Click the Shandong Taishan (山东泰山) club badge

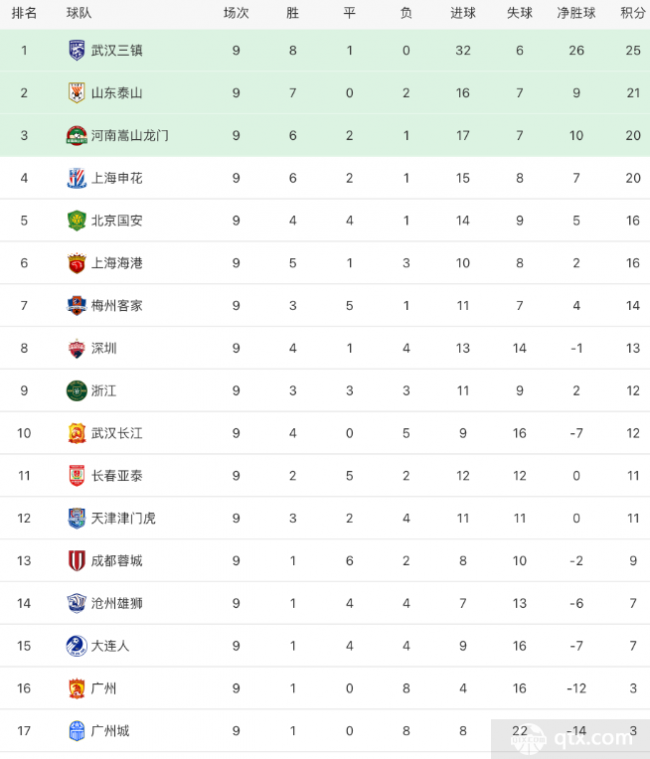(x=76, y=93)
